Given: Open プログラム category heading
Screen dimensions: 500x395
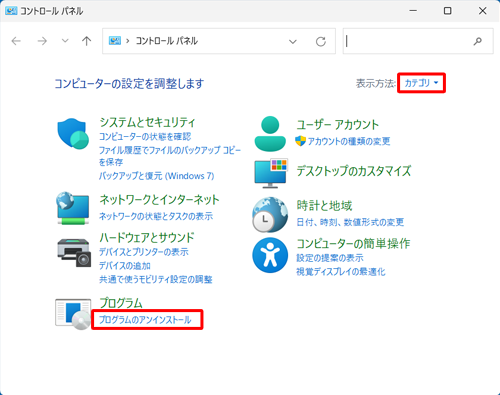Looking at the screenshot, I should click(121, 303).
